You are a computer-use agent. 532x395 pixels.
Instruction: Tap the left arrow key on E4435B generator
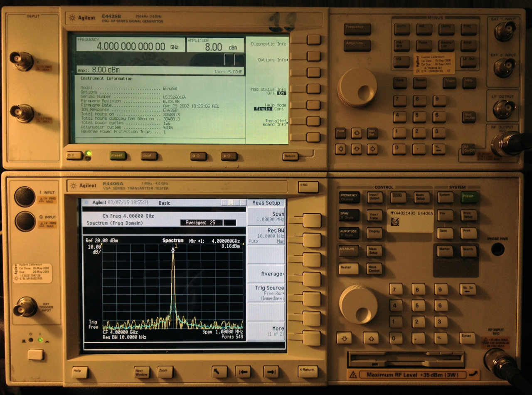(x=340, y=148)
